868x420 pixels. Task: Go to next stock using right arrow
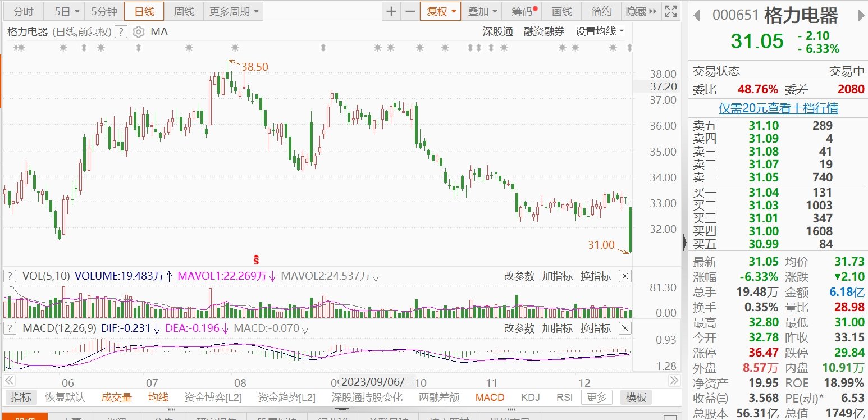[860, 16]
